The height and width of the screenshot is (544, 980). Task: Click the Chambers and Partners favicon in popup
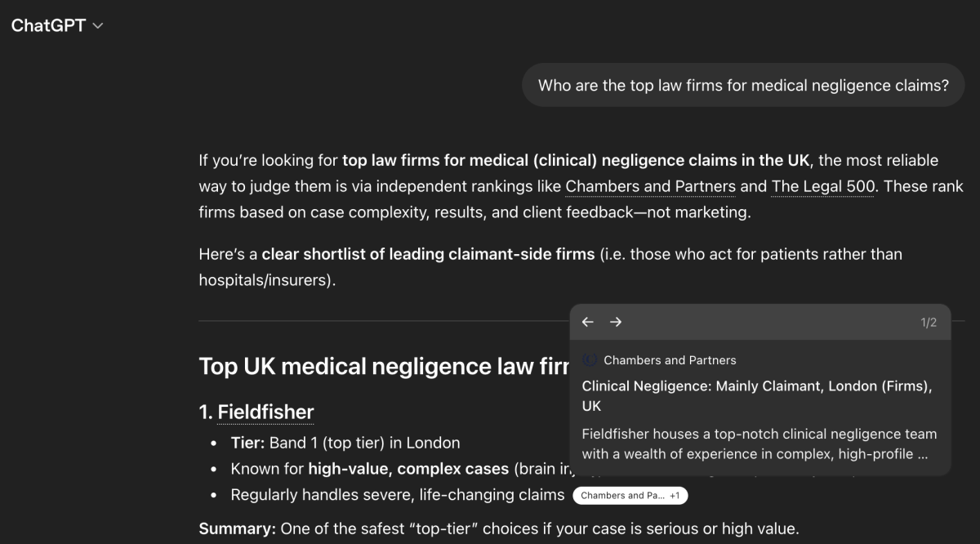pos(590,360)
